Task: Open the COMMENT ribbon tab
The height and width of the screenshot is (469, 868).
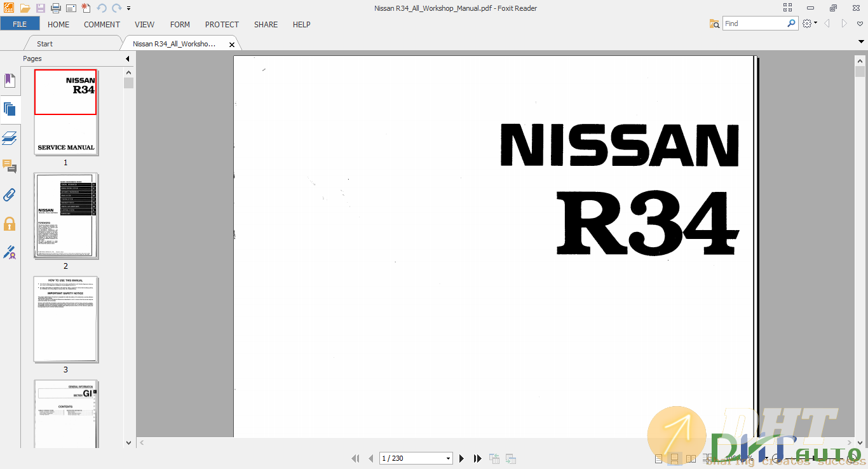Action: click(102, 24)
